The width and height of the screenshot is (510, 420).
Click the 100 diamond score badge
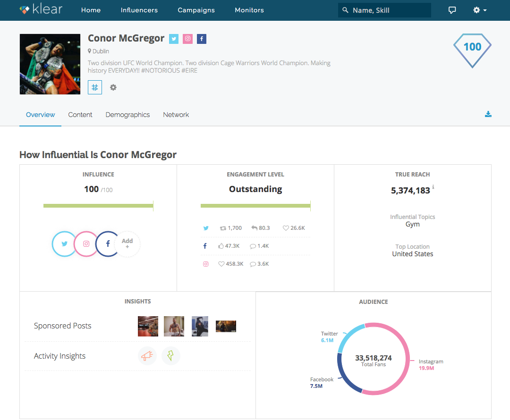[x=472, y=50]
